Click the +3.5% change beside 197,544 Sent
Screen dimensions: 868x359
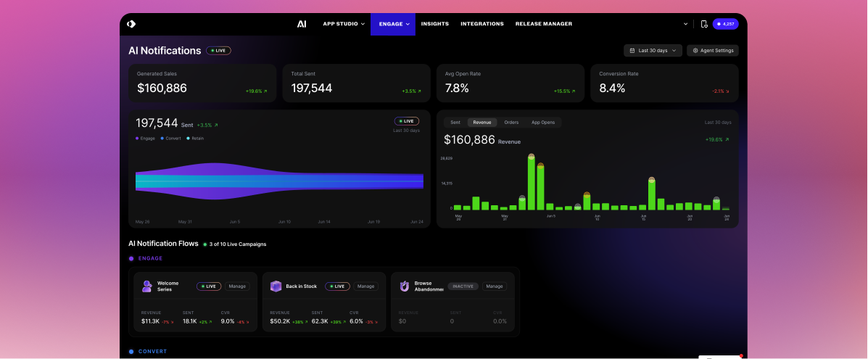207,125
